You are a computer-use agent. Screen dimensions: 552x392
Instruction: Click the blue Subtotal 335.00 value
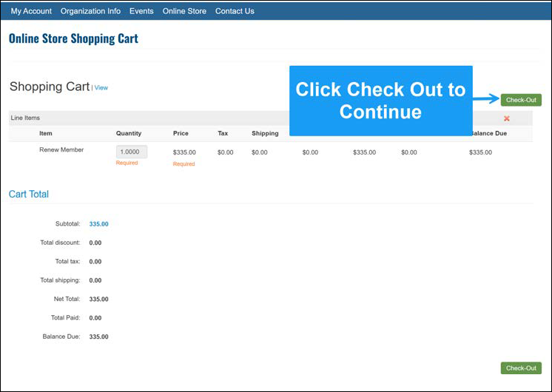98,223
